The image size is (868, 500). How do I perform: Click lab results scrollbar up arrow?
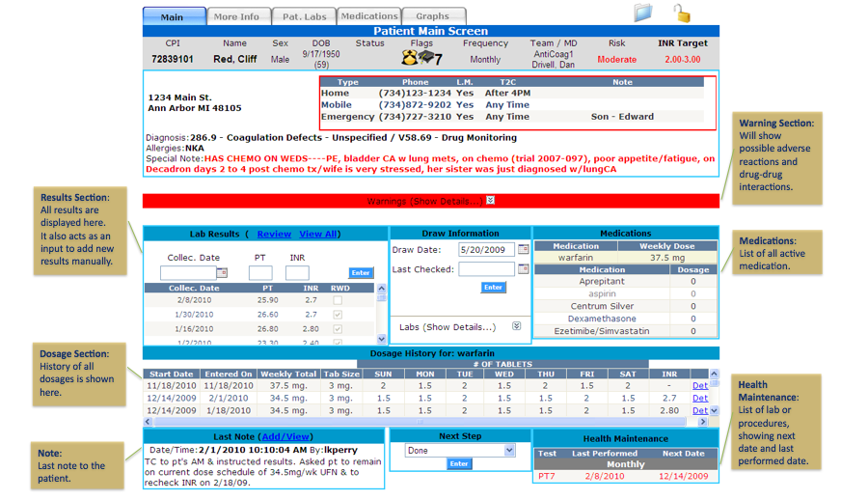[381, 289]
